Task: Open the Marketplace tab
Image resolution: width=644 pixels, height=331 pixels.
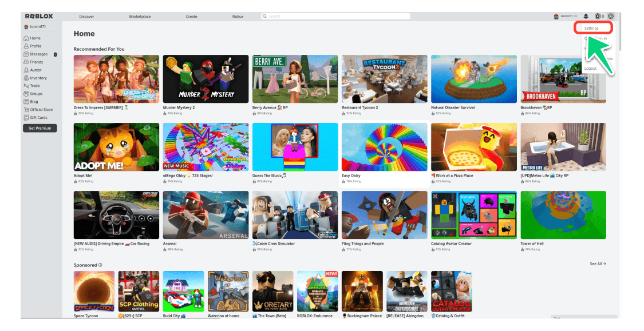Action: point(140,17)
